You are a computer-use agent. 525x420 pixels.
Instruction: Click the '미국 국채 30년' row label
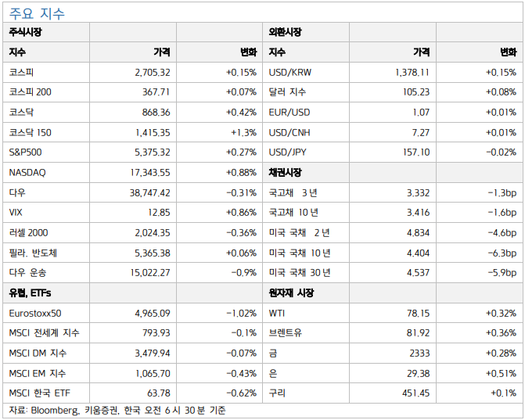(300, 273)
